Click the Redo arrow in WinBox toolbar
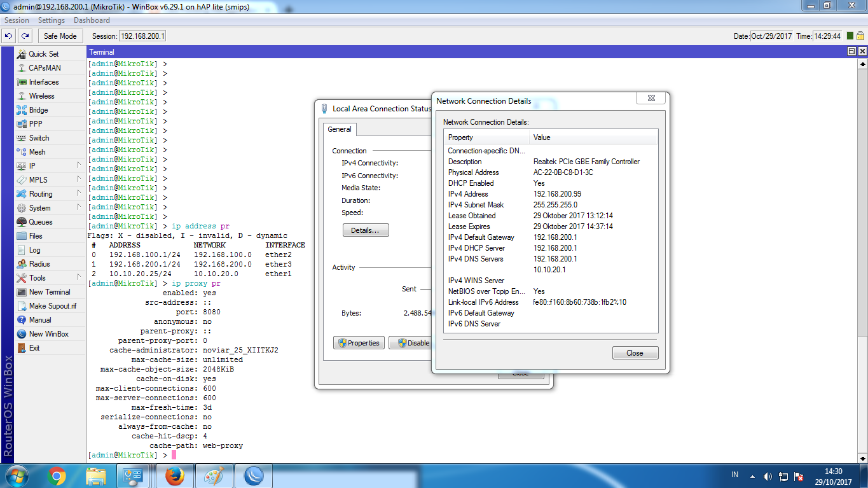The height and width of the screenshot is (488, 868). click(25, 36)
